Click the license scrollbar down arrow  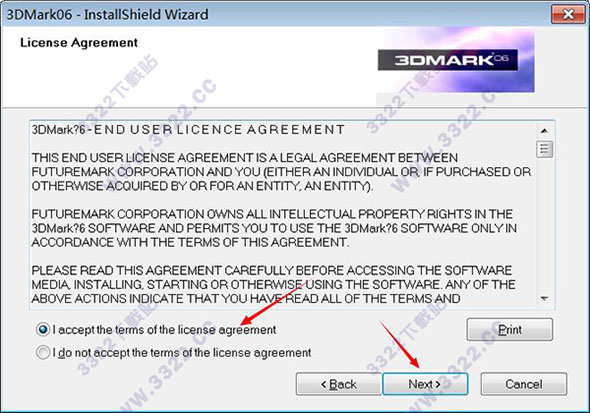[544, 299]
